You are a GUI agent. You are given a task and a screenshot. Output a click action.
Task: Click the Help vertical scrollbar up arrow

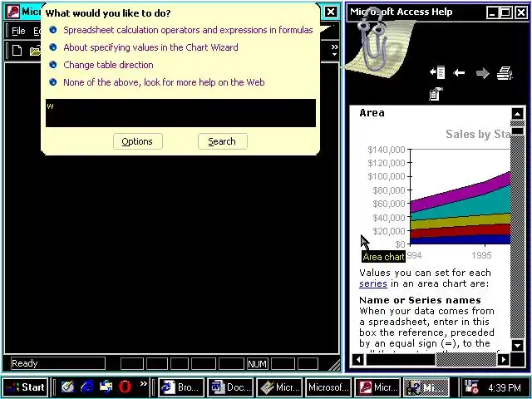tap(517, 114)
